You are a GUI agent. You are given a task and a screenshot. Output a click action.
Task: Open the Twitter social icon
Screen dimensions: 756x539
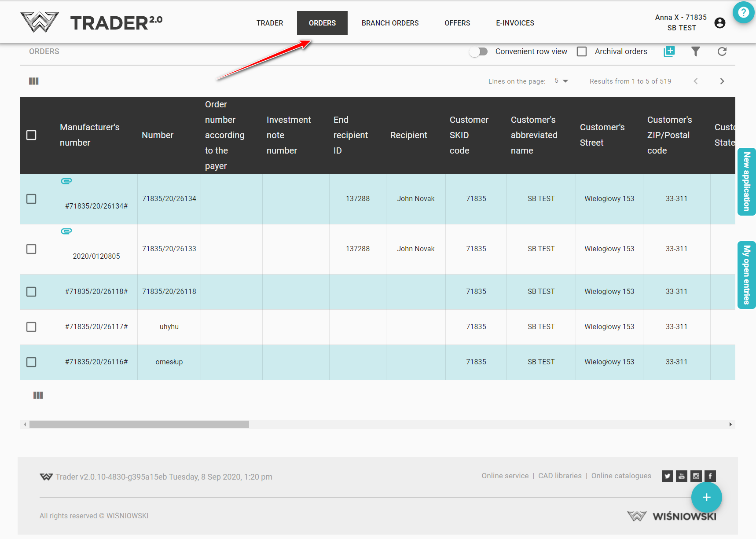(x=667, y=476)
